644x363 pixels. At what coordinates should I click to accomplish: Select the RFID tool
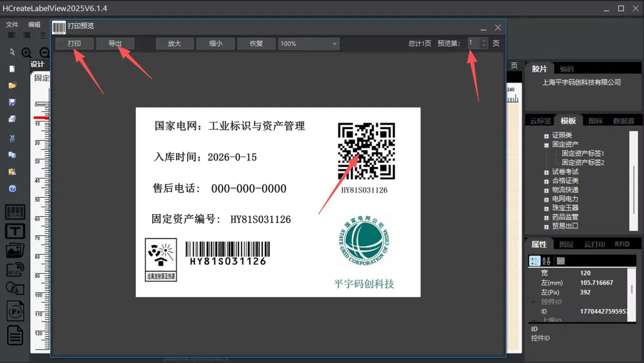[x=15, y=269]
